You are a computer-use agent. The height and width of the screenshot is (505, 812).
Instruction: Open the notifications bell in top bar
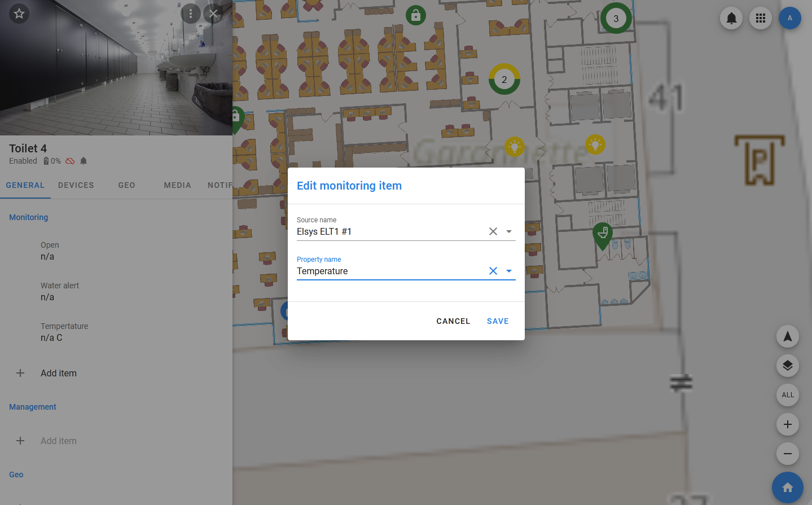731,19
